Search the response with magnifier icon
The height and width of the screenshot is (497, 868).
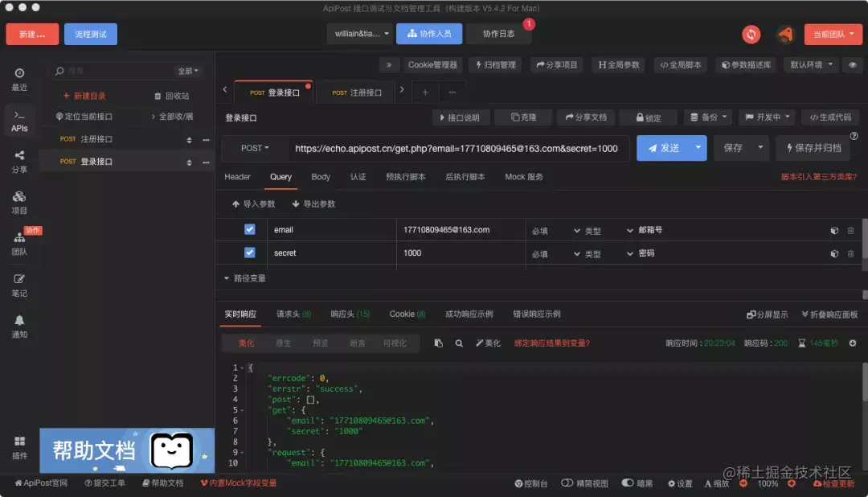459,343
